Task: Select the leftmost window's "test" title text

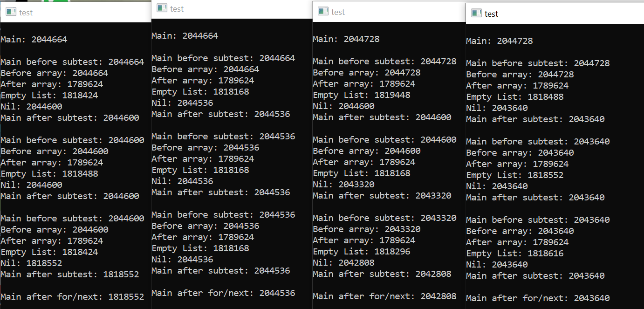Action: pyautogui.click(x=26, y=13)
